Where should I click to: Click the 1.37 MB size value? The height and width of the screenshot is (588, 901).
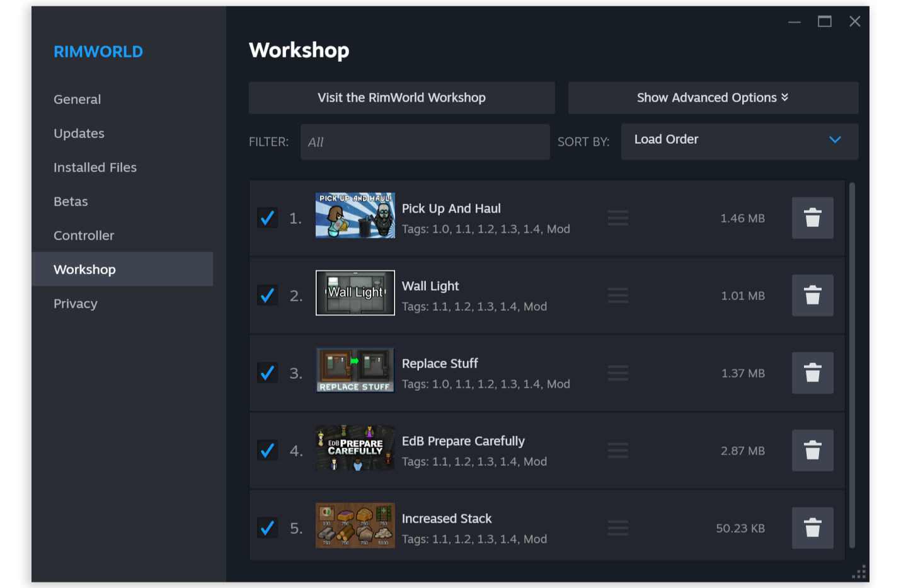(743, 373)
